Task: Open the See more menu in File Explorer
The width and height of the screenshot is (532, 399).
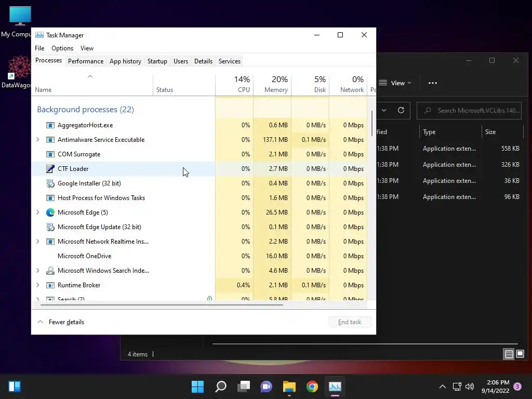Action: (433, 83)
